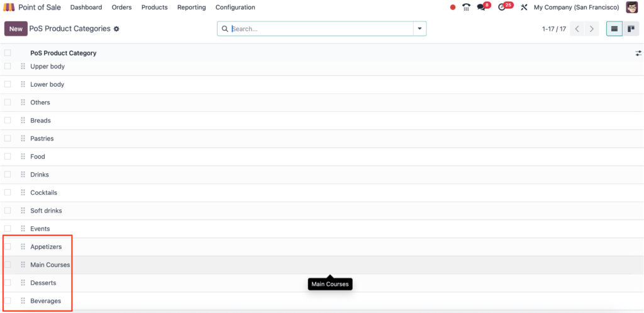Expand the search options dropdown arrow
The width and height of the screenshot is (644, 313).
419,29
